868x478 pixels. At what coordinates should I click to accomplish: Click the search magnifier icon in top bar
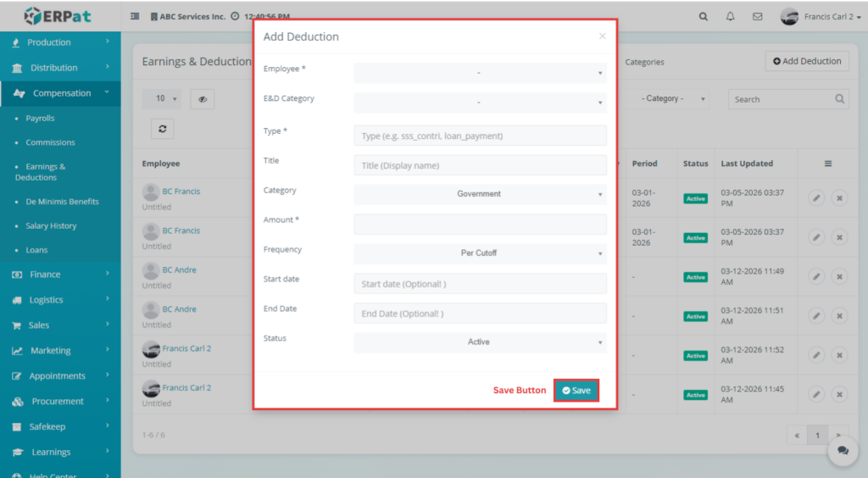(703, 16)
